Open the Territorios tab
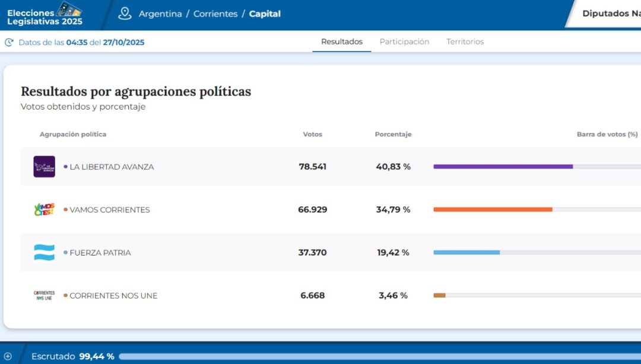 [465, 41]
